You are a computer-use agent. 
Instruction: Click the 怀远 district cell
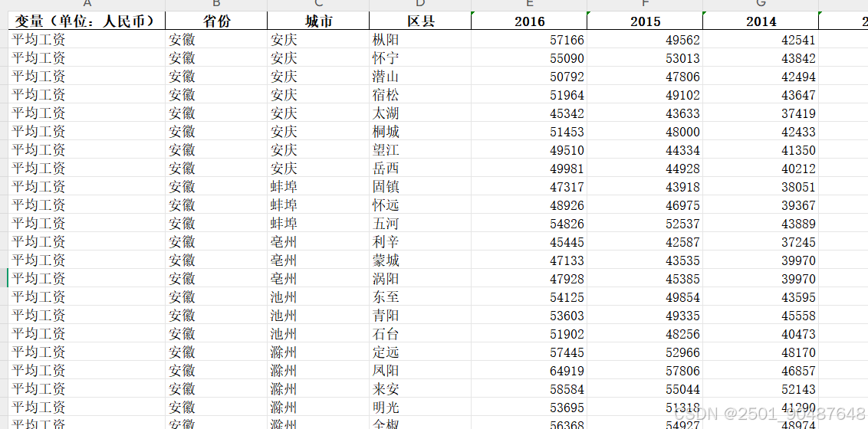tap(420, 205)
